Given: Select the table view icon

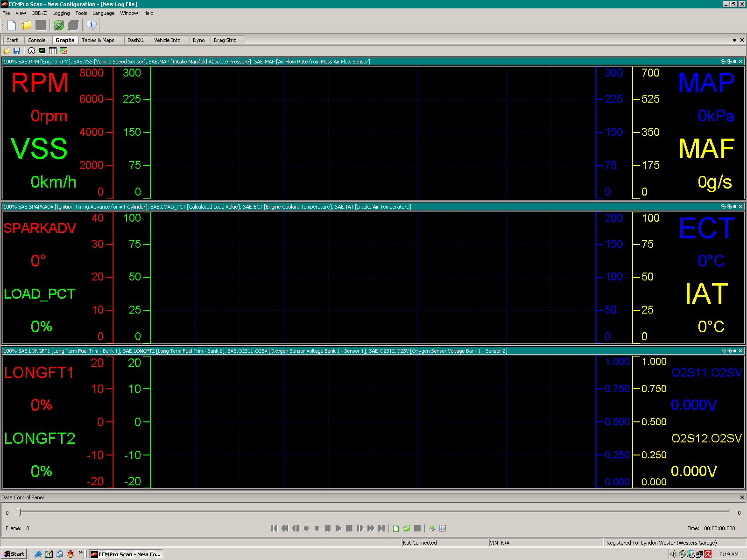Looking at the screenshot, I should pos(53,51).
